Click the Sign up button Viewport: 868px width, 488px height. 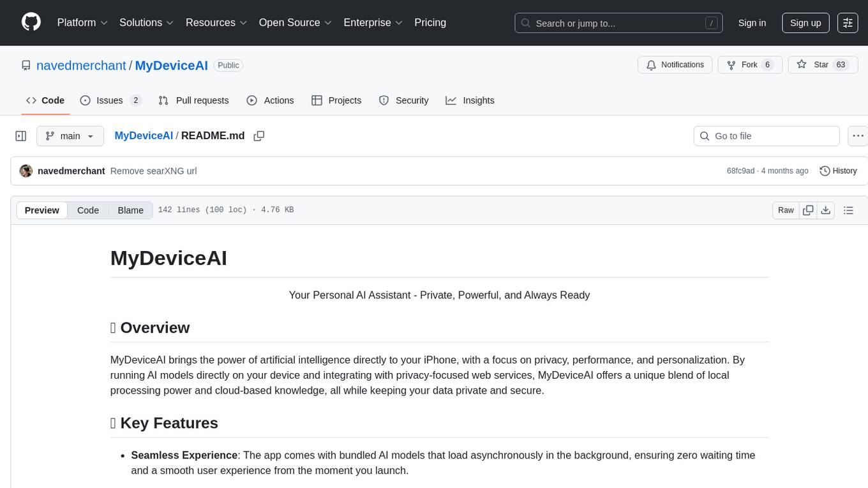tap(805, 23)
